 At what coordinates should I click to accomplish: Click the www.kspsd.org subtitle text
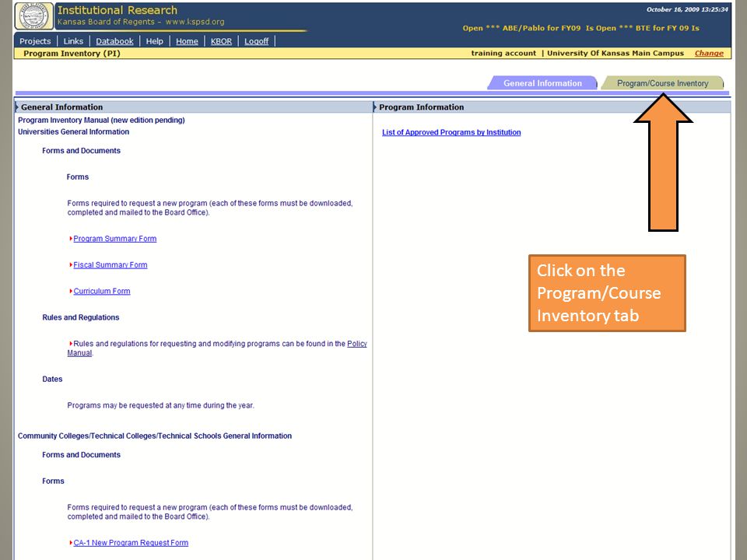click(x=195, y=22)
